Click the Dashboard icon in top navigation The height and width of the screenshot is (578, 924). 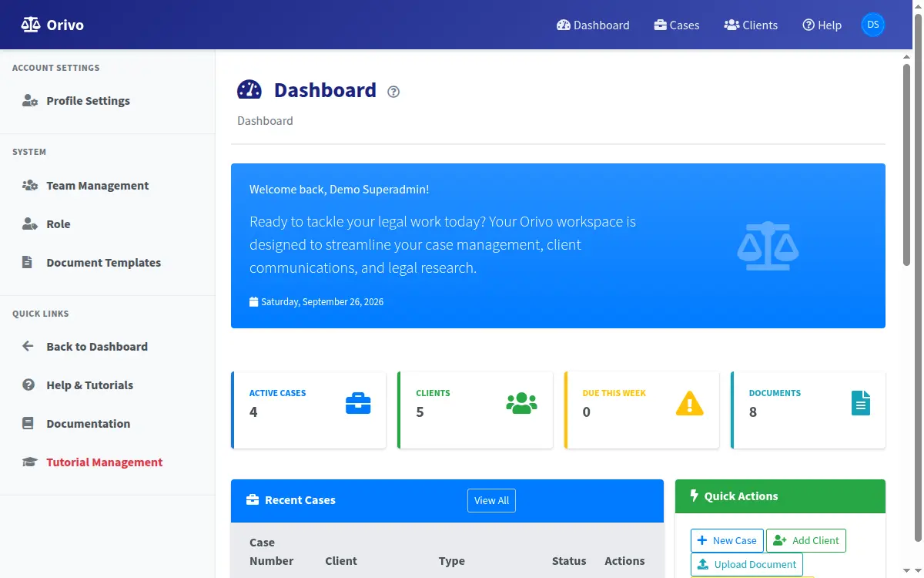point(564,25)
